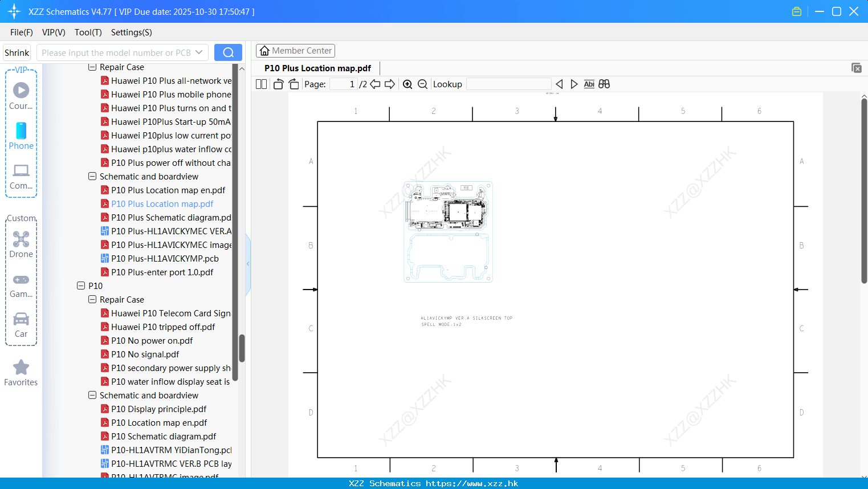Click the file tree vertical scrollbar

pos(242,348)
